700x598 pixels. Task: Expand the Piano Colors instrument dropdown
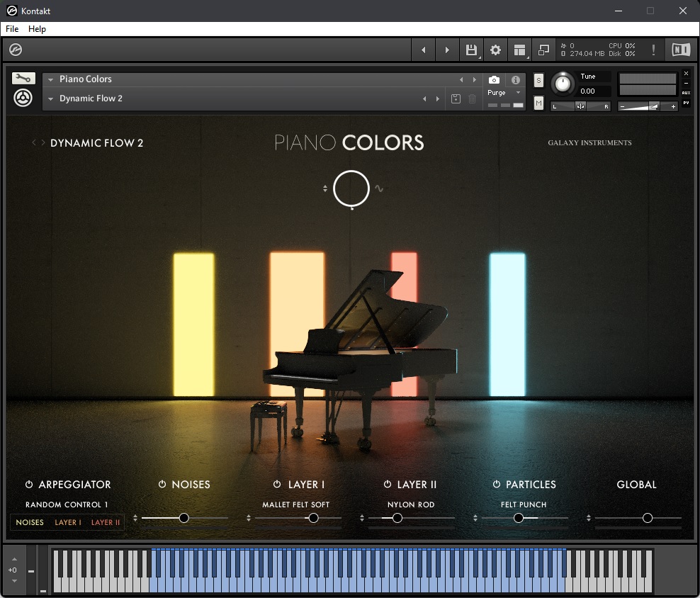pyautogui.click(x=51, y=79)
